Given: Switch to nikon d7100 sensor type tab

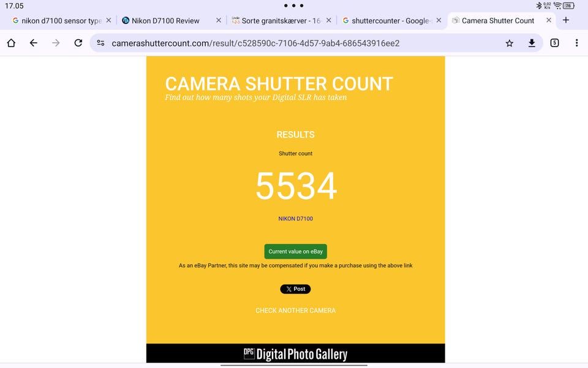Looking at the screenshot, I should tap(61, 21).
